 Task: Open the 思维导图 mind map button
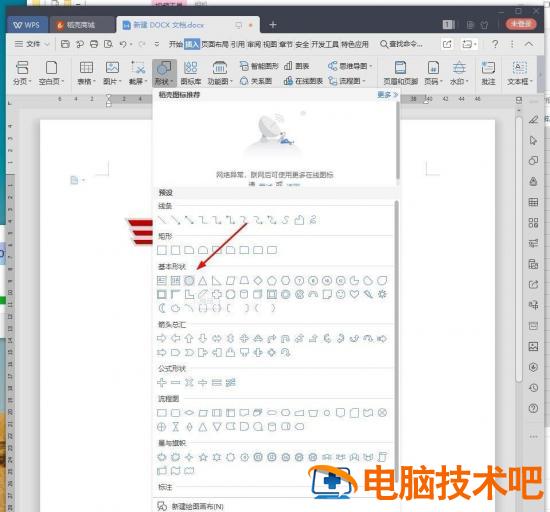point(350,66)
